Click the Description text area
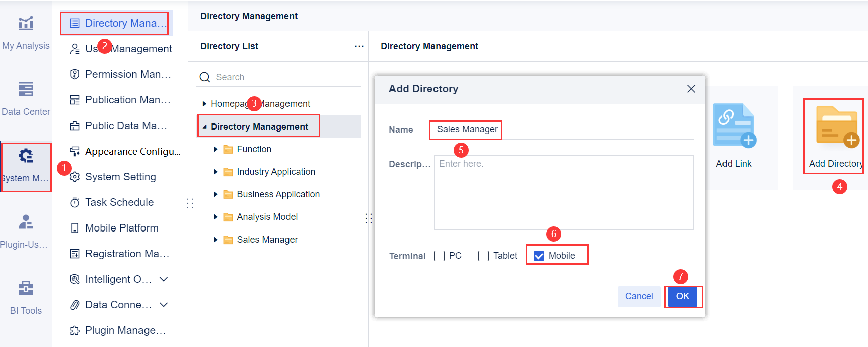Image resolution: width=868 pixels, height=347 pixels. point(564,192)
